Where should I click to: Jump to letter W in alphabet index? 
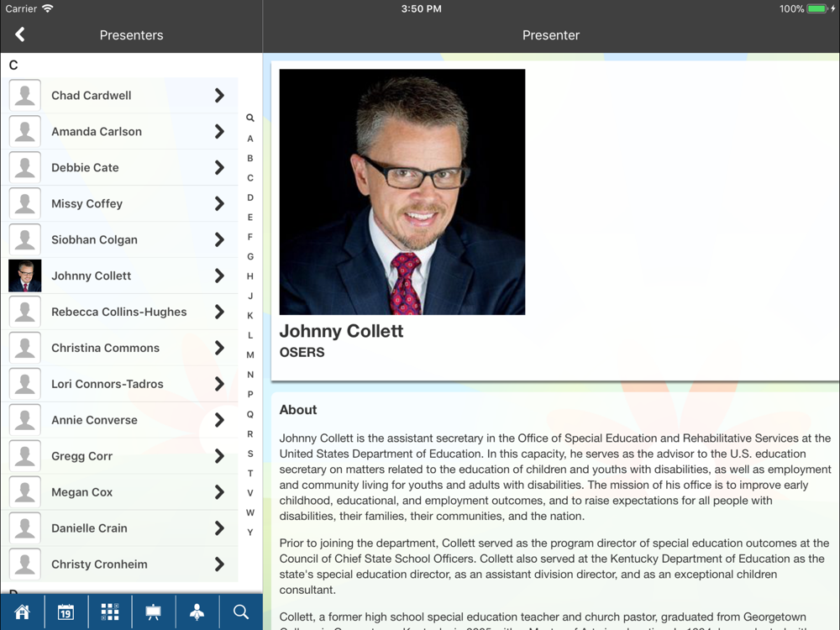[x=250, y=512]
